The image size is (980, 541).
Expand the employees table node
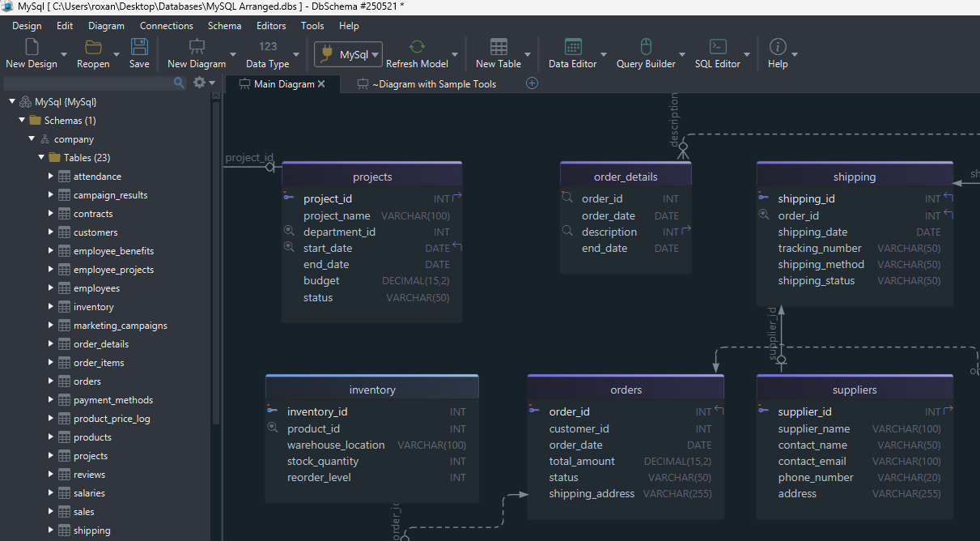coord(51,288)
